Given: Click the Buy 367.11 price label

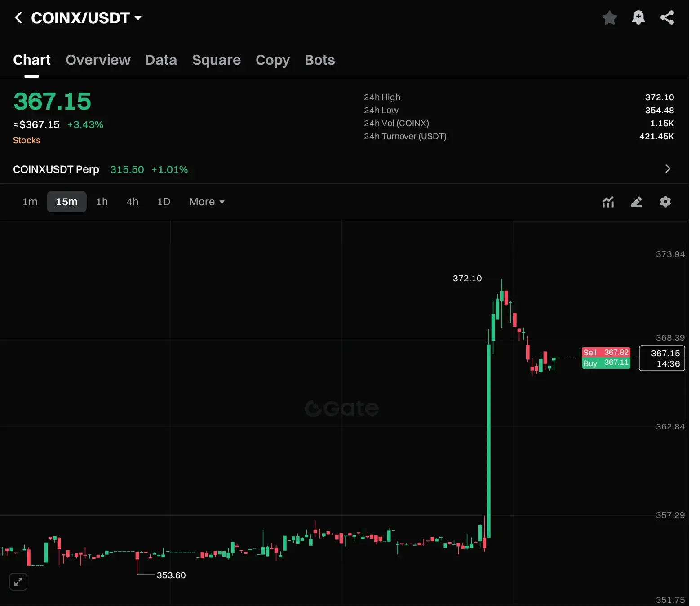Looking at the screenshot, I should (x=606, y=363).
